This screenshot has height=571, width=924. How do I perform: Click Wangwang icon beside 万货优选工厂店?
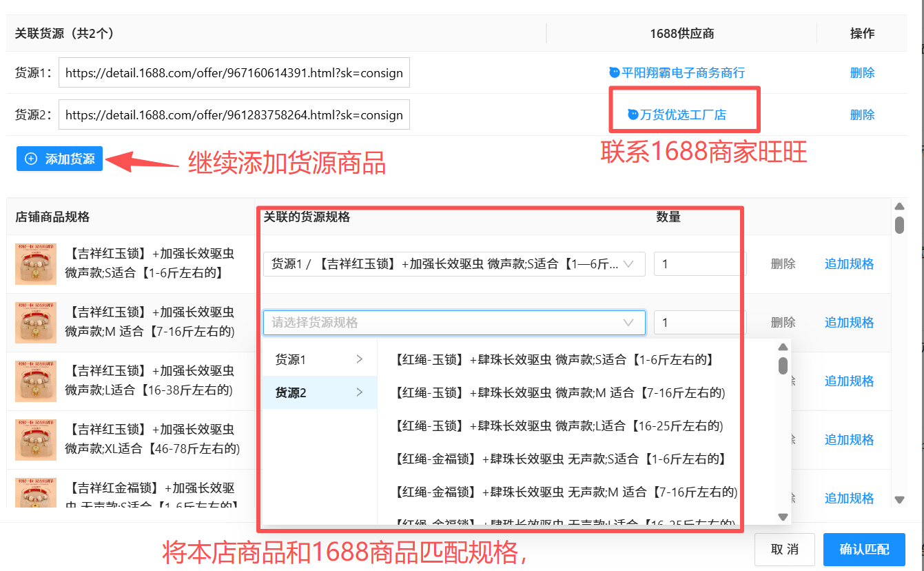633,114
